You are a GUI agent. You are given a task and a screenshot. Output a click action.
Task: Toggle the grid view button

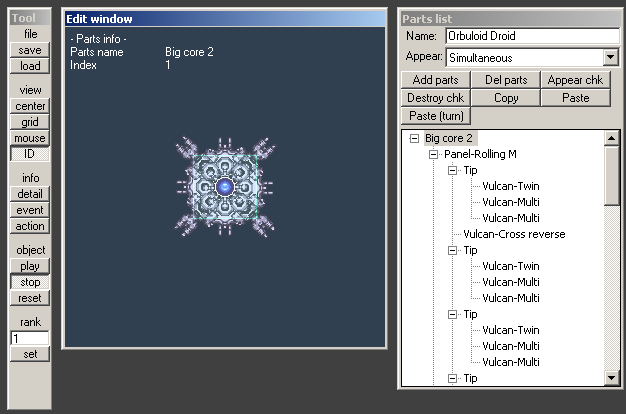point(30,122)
